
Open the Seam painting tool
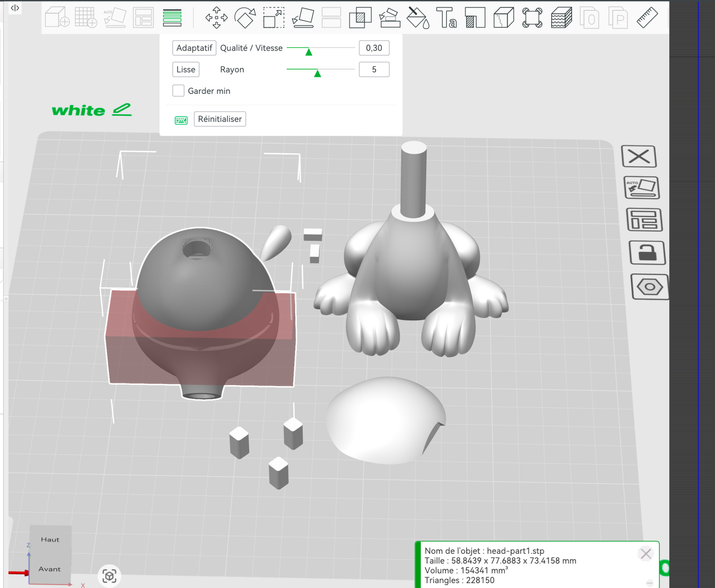pos(503,17)
